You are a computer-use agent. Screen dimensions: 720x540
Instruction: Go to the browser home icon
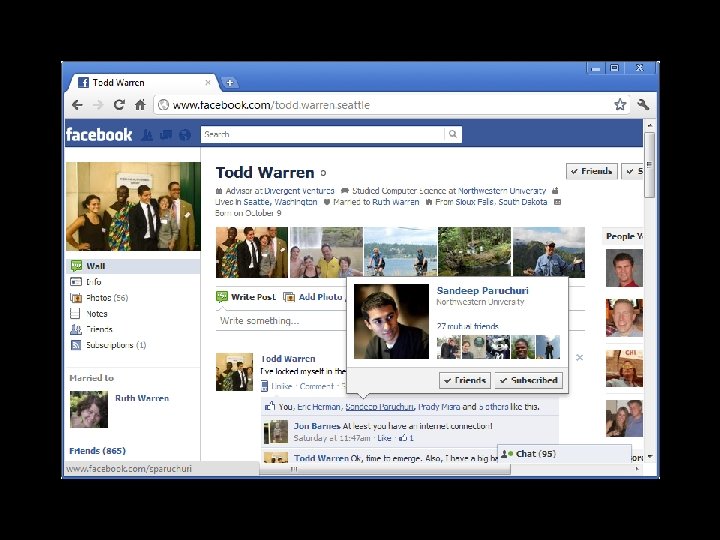(x=140, y=105)
